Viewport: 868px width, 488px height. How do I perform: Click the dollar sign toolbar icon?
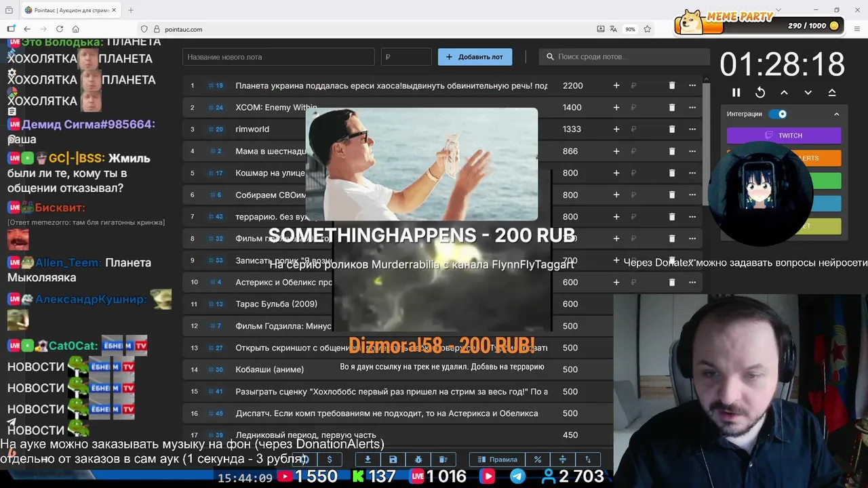point(330,459)
